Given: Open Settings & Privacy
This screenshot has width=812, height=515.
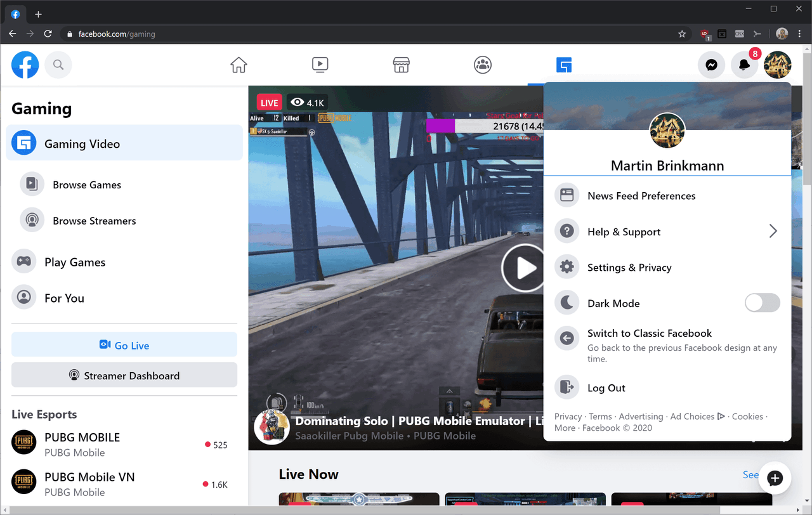Looking at the screenshot, I should click(x=667, y=267).
